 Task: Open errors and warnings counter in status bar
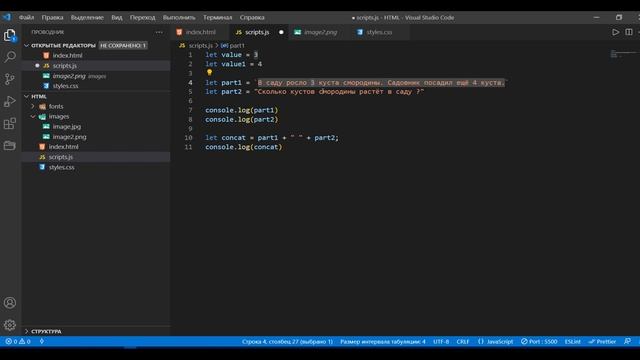point(18,341)
